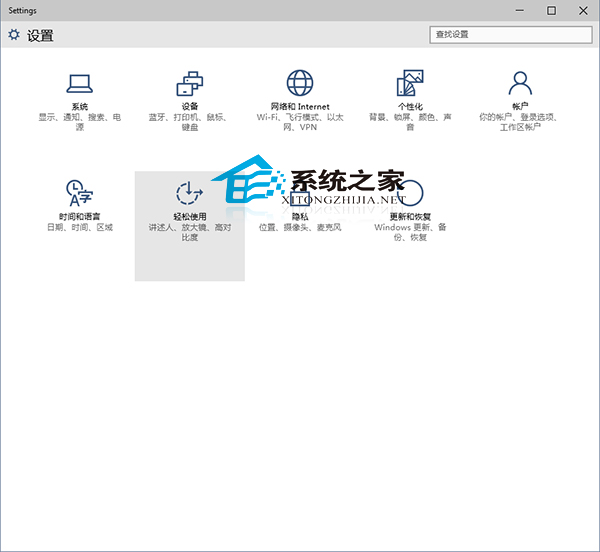Open the 帐户 person icon

[520, 83]
